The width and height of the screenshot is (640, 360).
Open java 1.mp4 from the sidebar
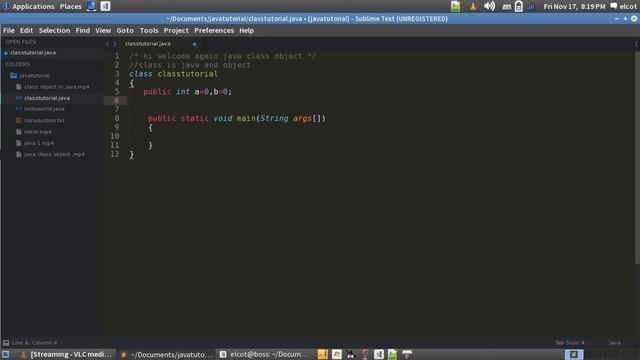coord(39,143)
